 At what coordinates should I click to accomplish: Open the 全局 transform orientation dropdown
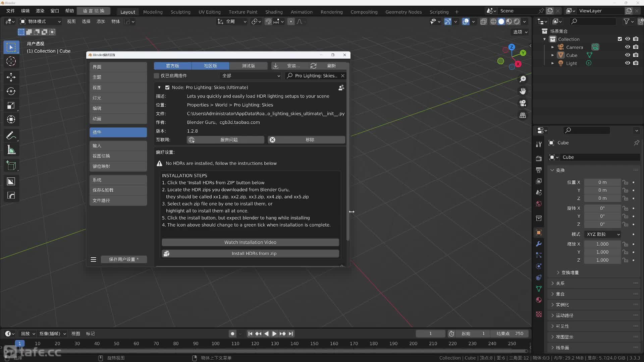(232, 21)
